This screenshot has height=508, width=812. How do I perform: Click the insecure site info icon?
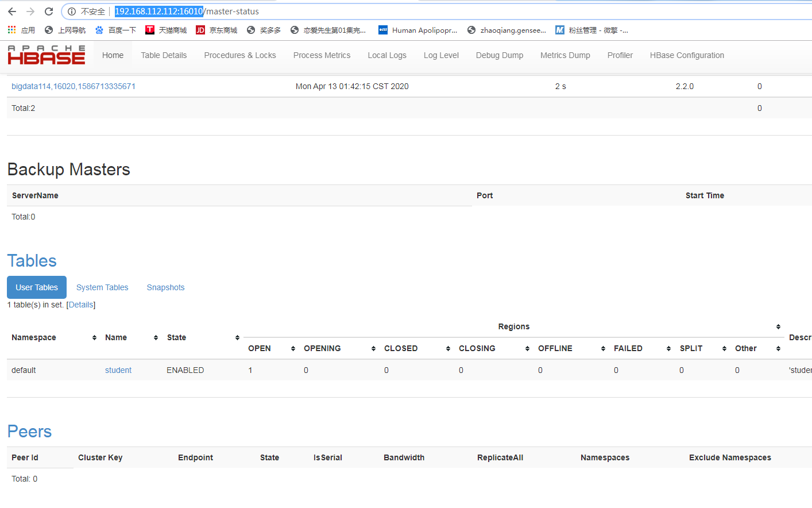(x=72, y=11)
